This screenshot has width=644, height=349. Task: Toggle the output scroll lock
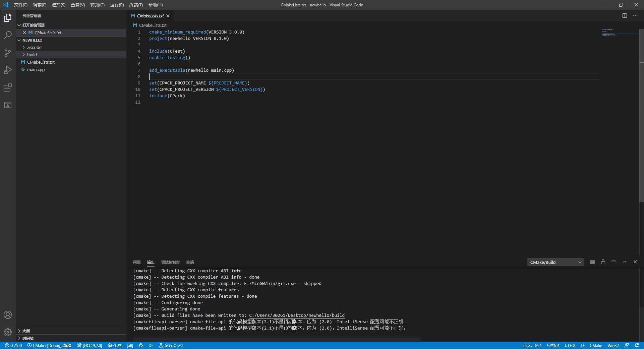point(603,262)
